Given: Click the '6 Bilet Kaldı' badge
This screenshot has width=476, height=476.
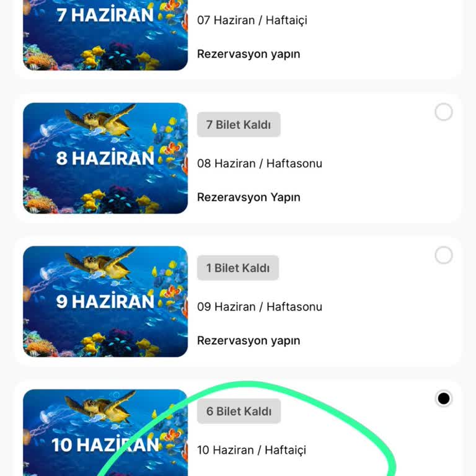Looking at the screenshot, I should tap(239, 411).
